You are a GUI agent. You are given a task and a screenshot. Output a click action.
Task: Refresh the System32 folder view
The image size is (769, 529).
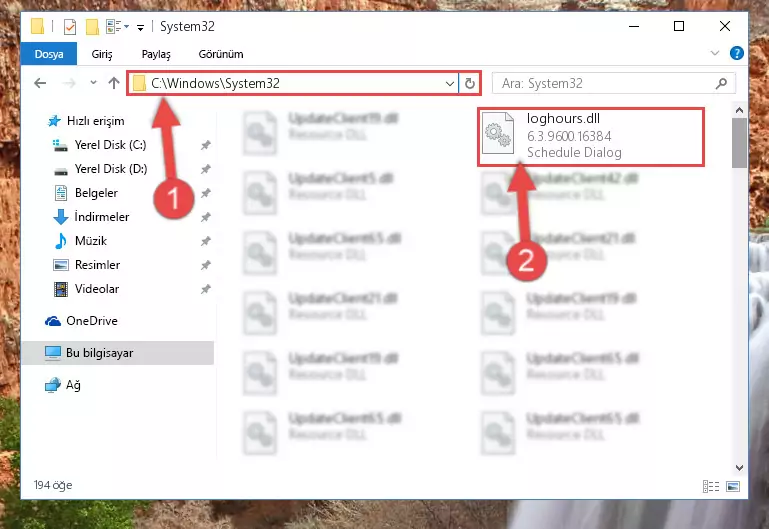[x=469, y=84]
